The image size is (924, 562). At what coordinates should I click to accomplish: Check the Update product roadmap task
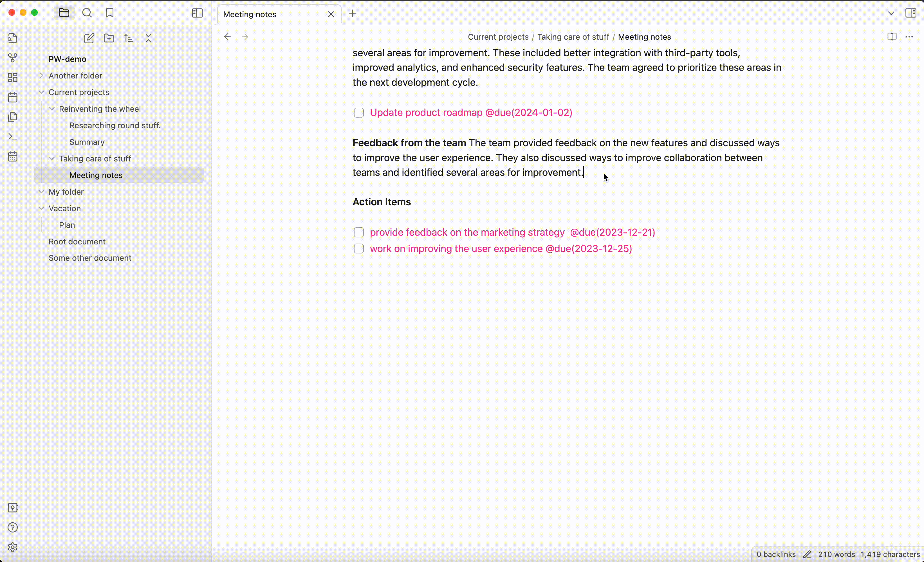(358, 113)
